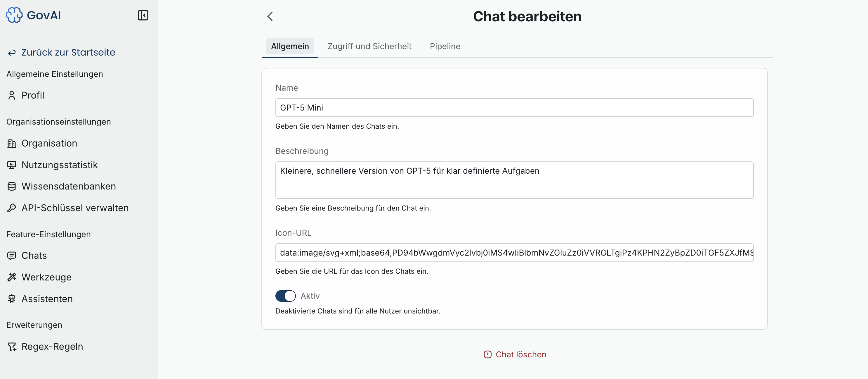The image size is (868, 379).
Task: Click the person icon beside Profil
Action: pyautogui.click(x=12, y=96)
